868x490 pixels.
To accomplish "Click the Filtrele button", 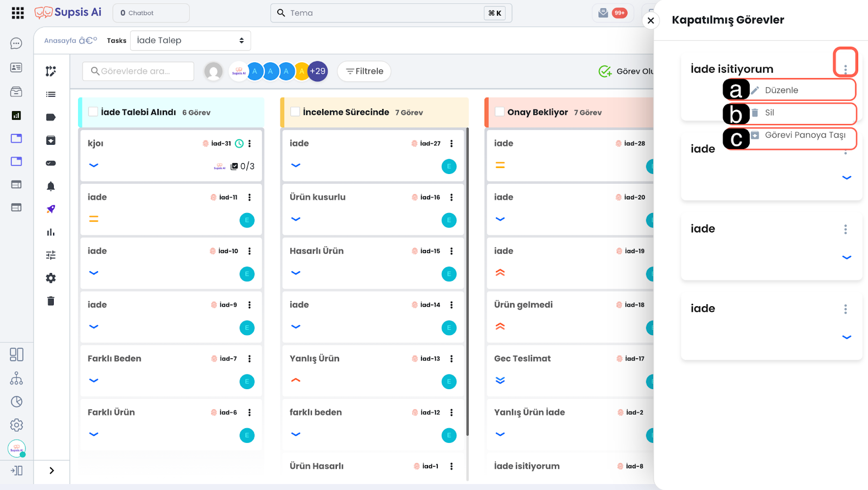I will point(364,72).
